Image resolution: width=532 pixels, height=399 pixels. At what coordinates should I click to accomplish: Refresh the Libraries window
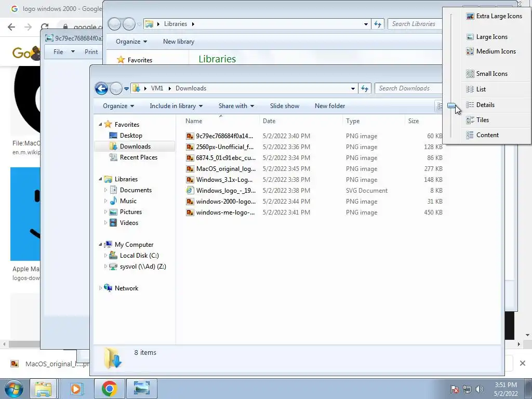[x=378, y=24]
